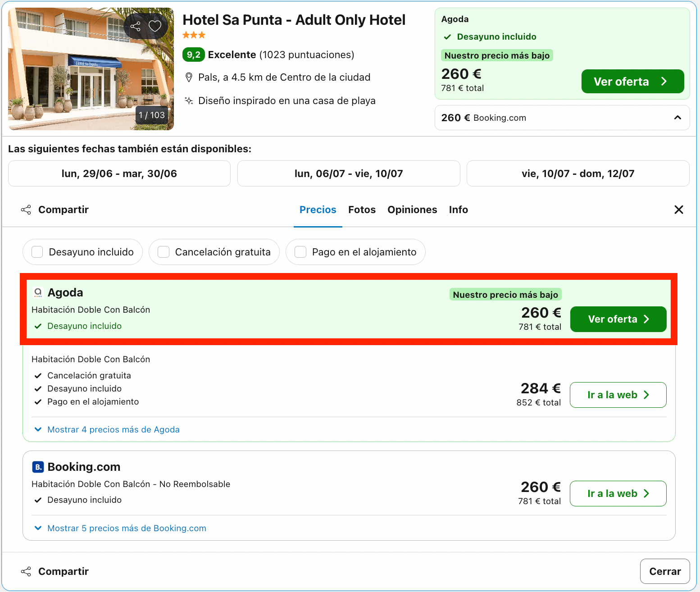This screenshot has height=592, width=700.
Task: Click the 284 € price
Action: (541, 388)
